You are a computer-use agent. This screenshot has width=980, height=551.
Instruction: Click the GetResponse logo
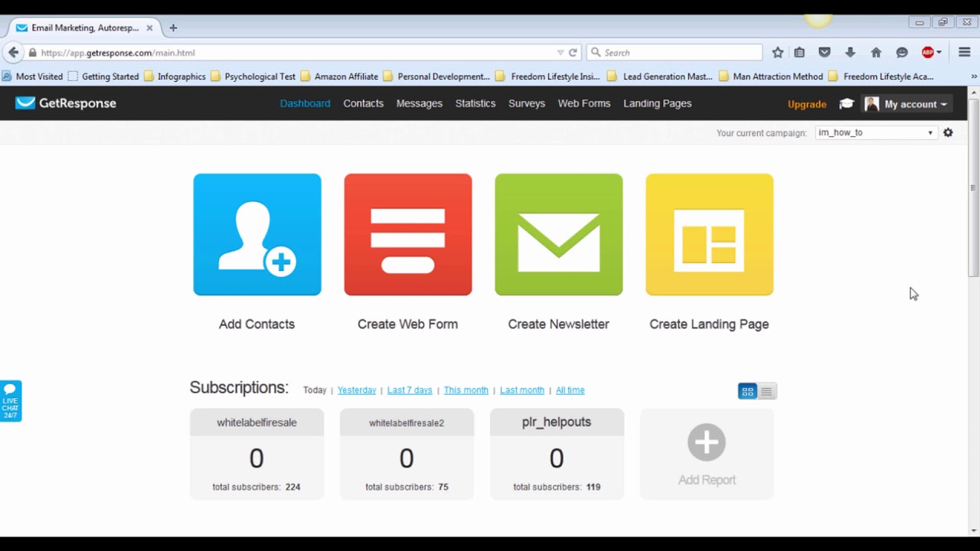click(x=66, y=103)
